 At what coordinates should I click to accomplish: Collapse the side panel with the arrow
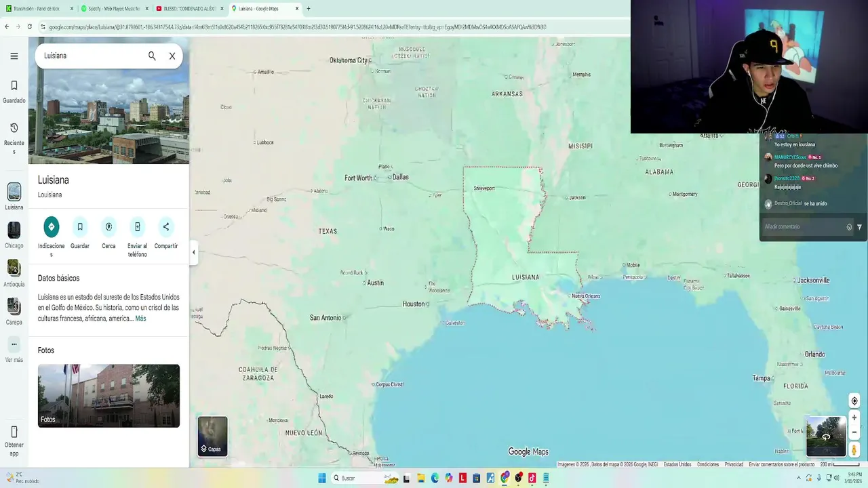coord(193,252)
